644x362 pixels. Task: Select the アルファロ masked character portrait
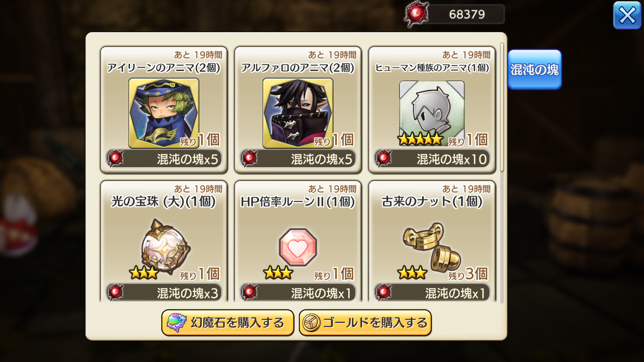click(298, 113)
